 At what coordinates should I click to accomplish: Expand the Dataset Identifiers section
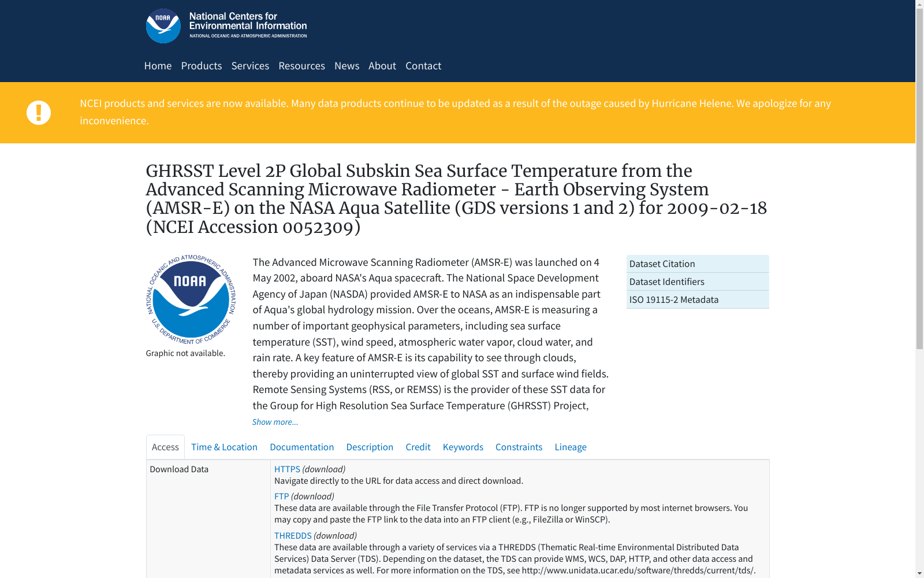point(698,282)
